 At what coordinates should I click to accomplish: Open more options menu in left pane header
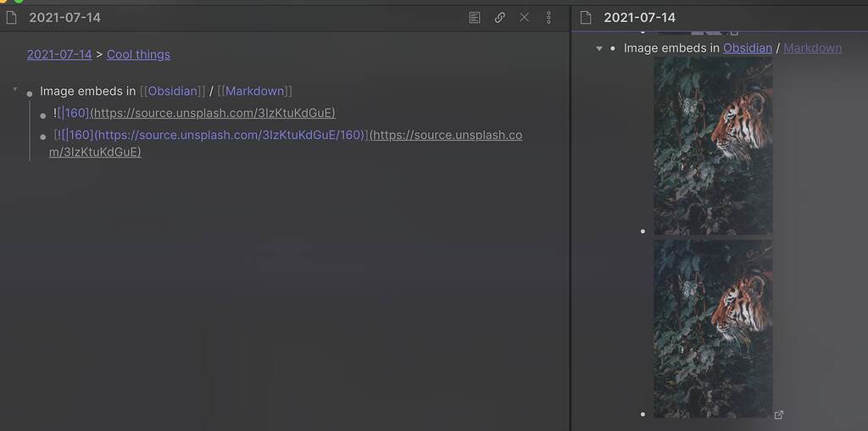(548, 18)
